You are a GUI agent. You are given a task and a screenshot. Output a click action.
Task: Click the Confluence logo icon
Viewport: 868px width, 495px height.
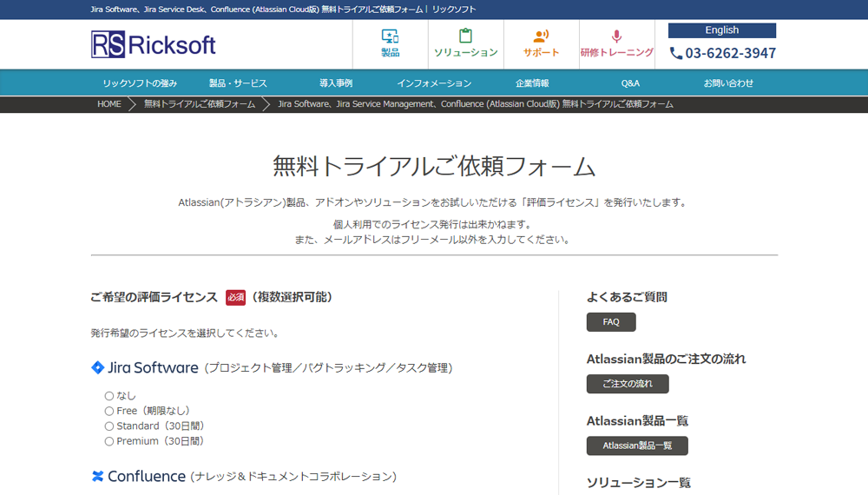click(97, 476)
